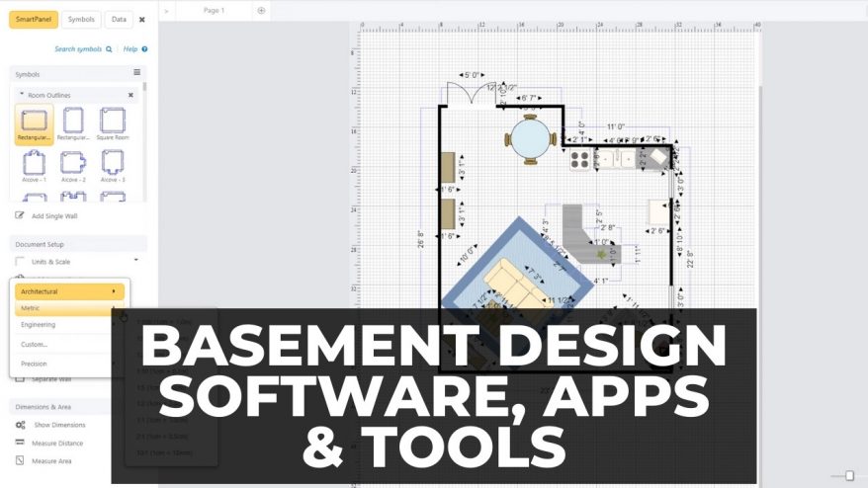This screenshot has height=488, width=868.
Task: Toggle the Separate Wall checkbox
Action: pos(20,379)
